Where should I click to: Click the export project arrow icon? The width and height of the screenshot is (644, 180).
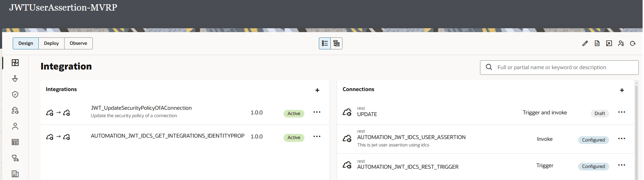(609, 43)
